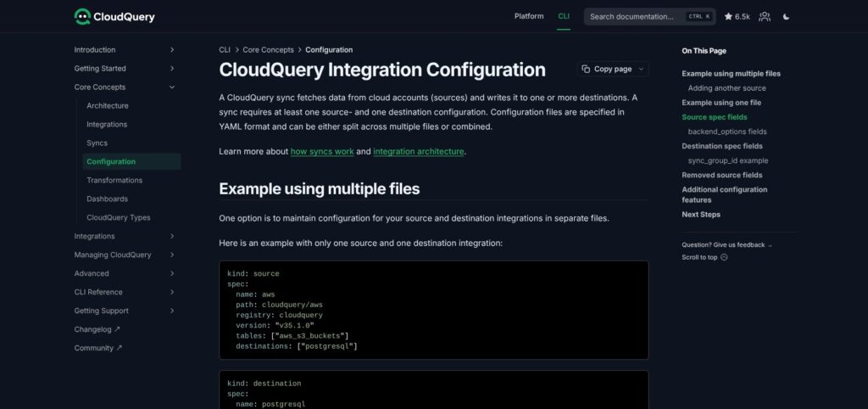Collapse the Core Concepts chevron
Screen dimensions: 868x409
pyautogui.click(x=171, y=87)
